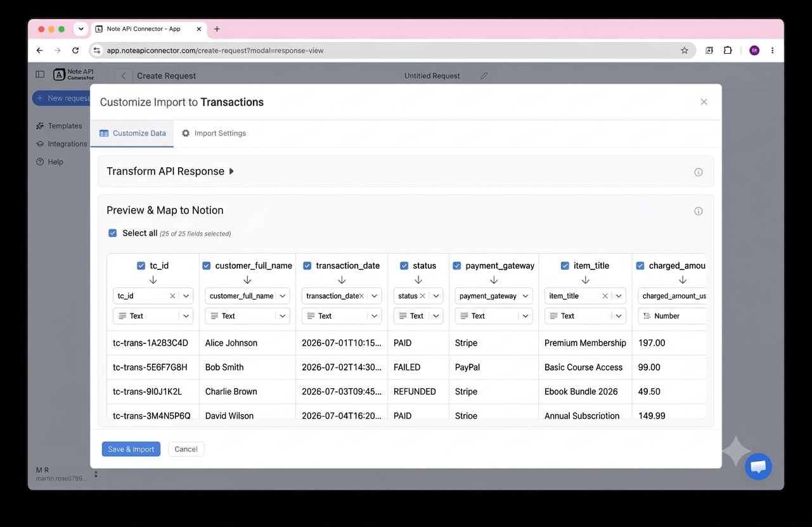The image size is (812, 527).
Task: Open the Text type dropdown under status
Action: point(418,316)
